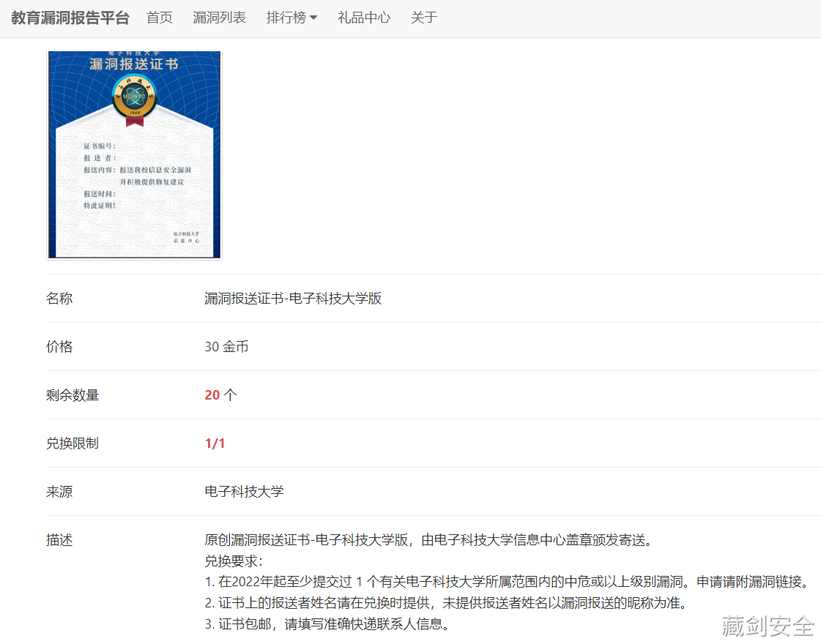Click requirement 1 about 2022年起 vulnerabilities
Screen dimensions: 821x644
tap(508, 582)
